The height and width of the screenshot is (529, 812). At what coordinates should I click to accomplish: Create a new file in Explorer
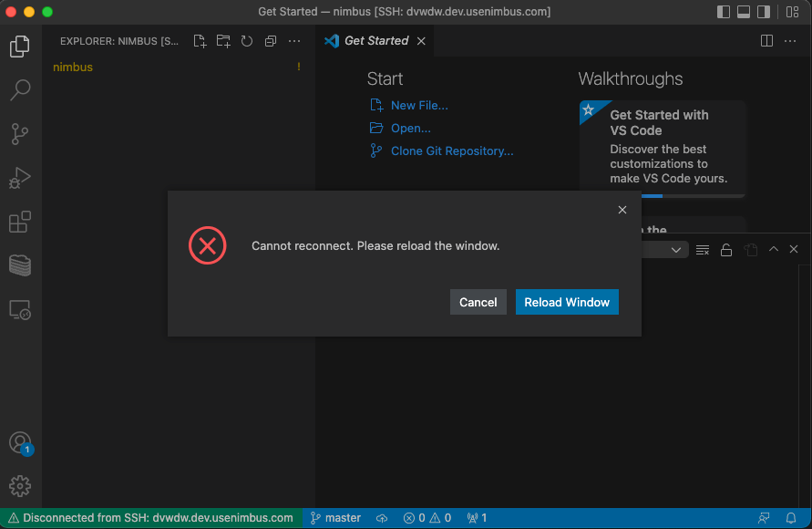(200, 41)
